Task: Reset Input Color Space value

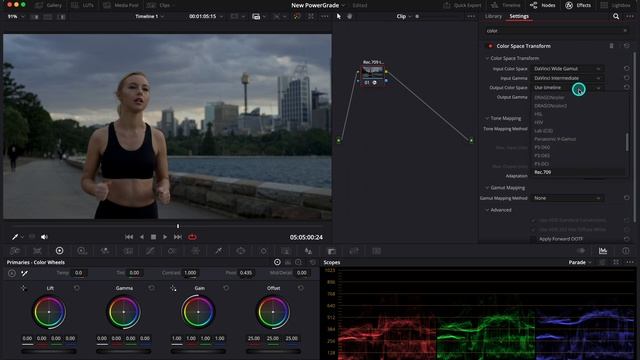Action: coord(627,69)
